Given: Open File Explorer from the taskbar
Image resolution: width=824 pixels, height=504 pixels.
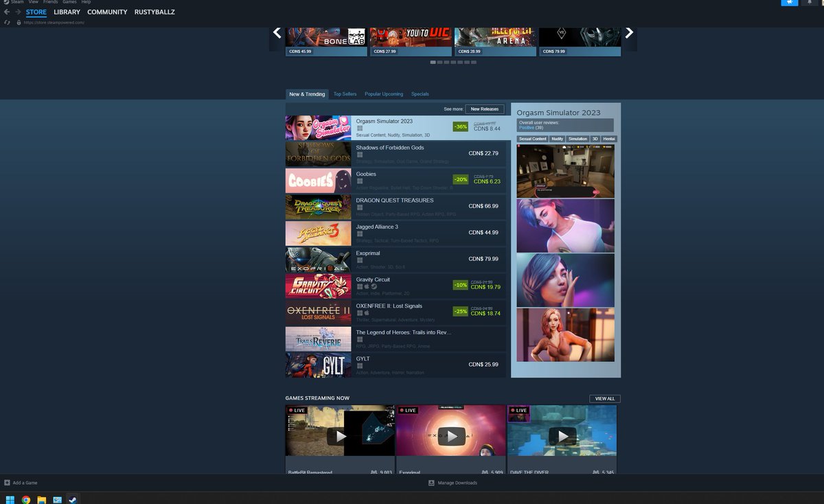Looking at the screenshot, I should pyautogui.click(x=41, y=499).
